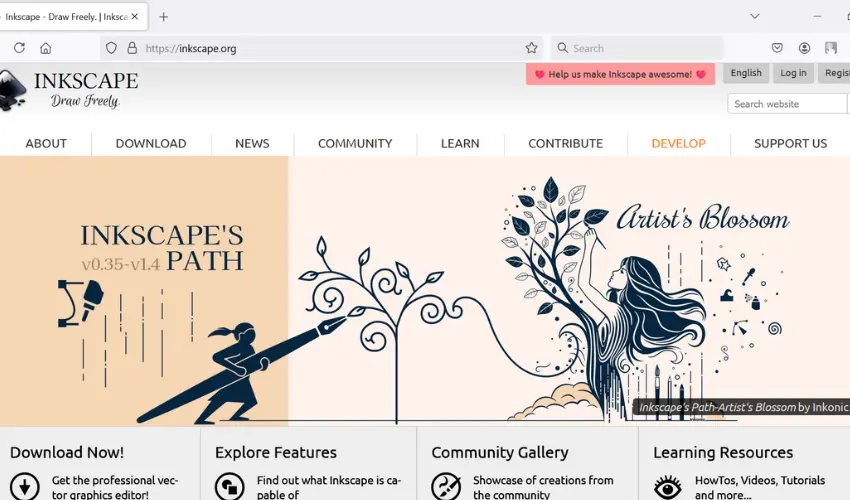Click Help us make Inkscape awesome banner

click(x=620, y=74)
